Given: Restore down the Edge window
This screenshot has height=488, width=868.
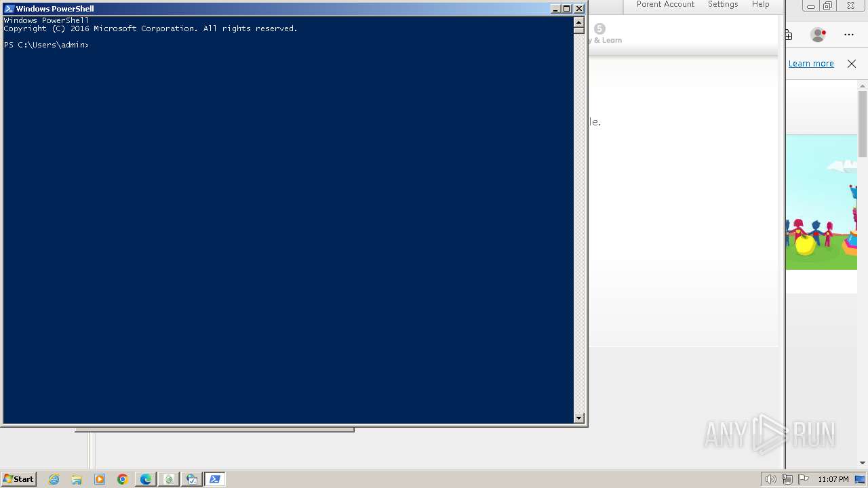Looking at the screenshot, I should (x=828, y=6).
